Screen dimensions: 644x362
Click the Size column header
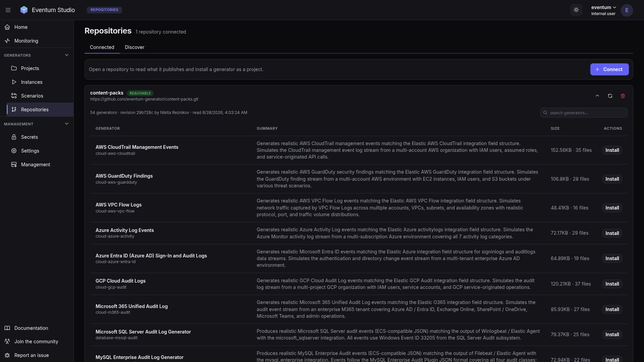[x=555, y=128]
